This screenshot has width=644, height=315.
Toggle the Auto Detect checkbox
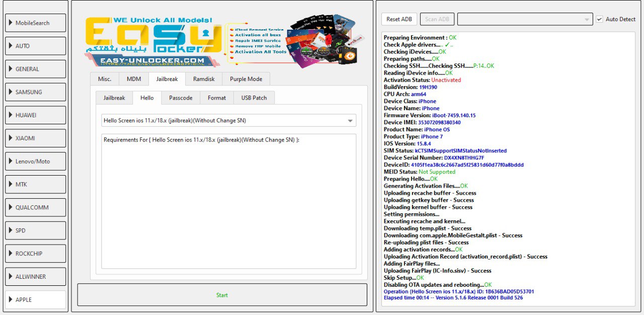click(599, 19)
